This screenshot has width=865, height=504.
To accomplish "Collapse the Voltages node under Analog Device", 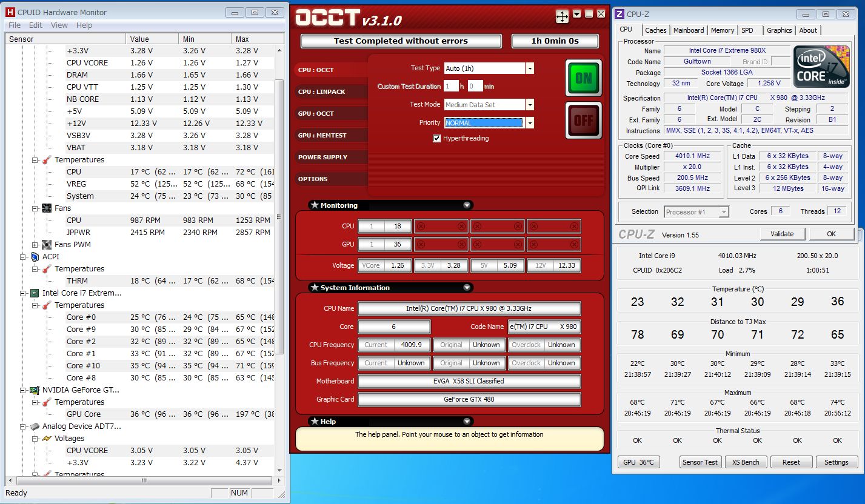I will [x=35, y=439].
